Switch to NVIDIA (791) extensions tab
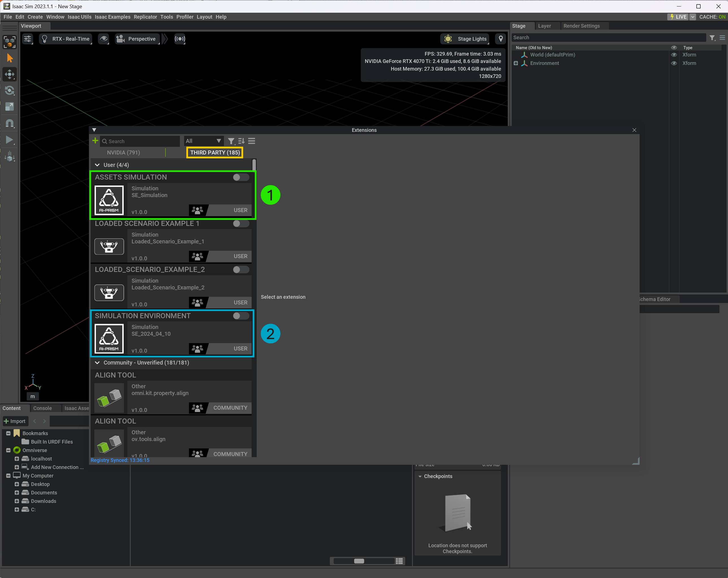Image resolution: width=728 pixels, height=578 pixels. click(123, 152)
